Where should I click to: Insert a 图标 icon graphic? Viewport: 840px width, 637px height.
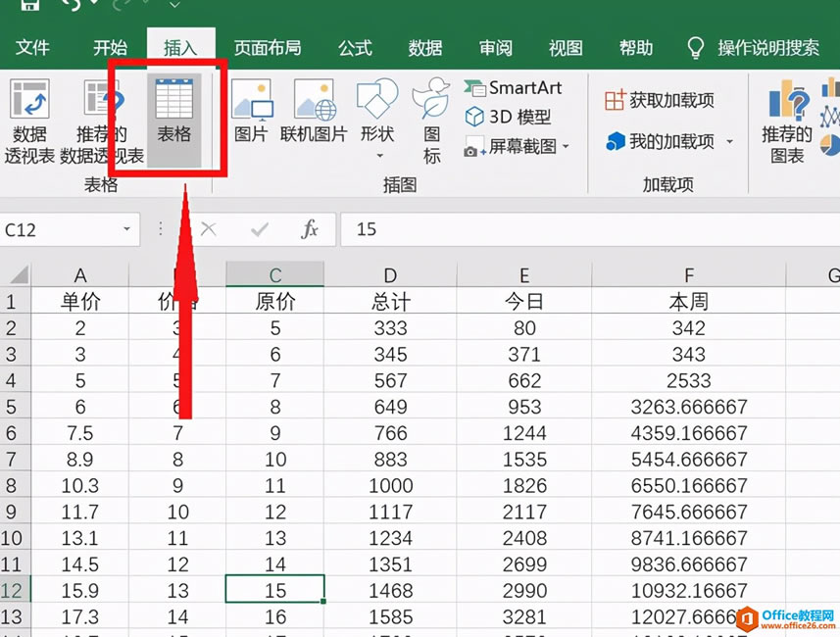click(432, 122)
